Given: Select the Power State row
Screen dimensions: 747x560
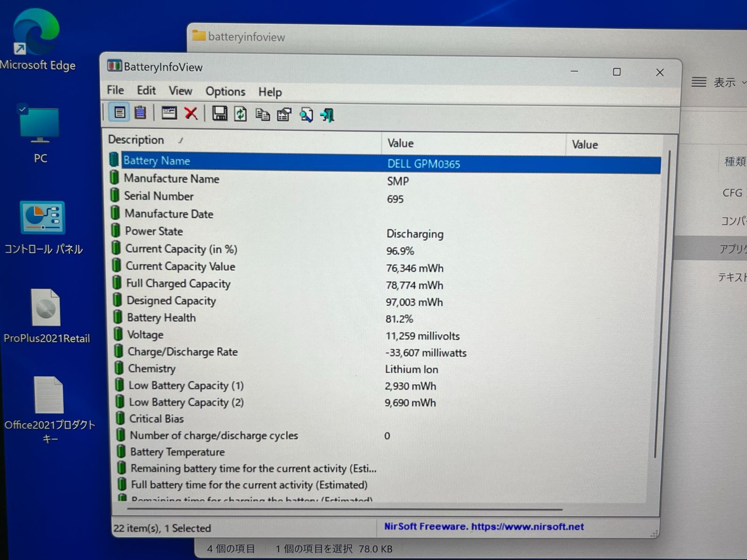Looking at the screenshot, I should [x=385, y=232].
